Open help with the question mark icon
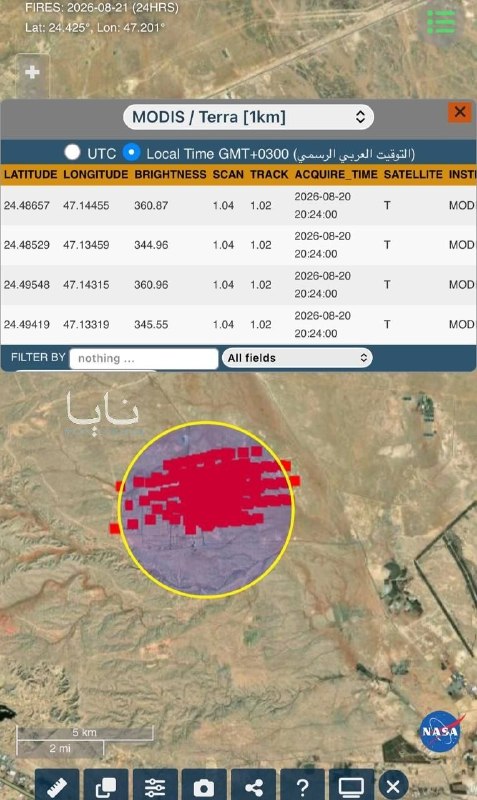 click(303, 786)
